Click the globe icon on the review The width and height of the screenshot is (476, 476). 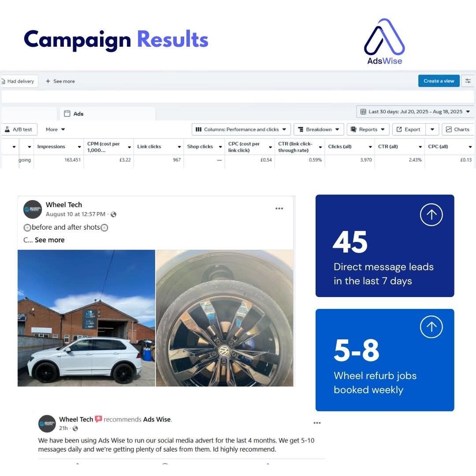(75, 429)
